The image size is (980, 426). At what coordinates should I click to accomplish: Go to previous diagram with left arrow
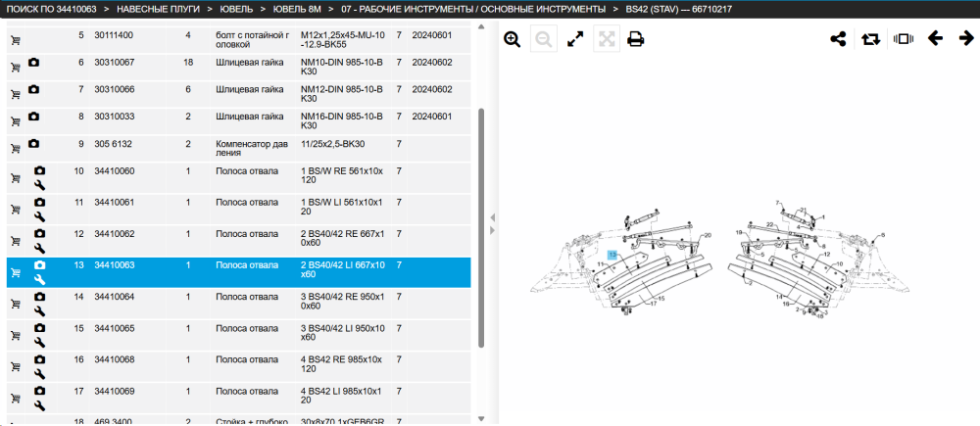(x=935, y=39)
